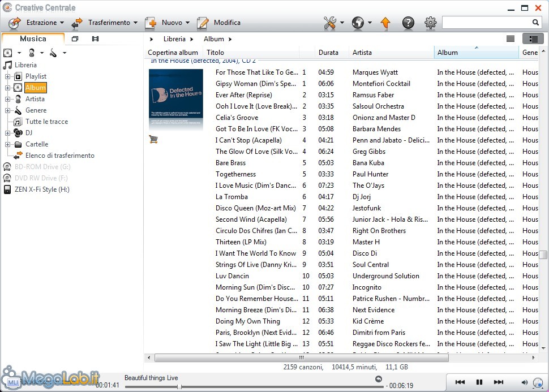Switch to the video film-strip tab
This screenshot has height=392, width=549.
95,39
